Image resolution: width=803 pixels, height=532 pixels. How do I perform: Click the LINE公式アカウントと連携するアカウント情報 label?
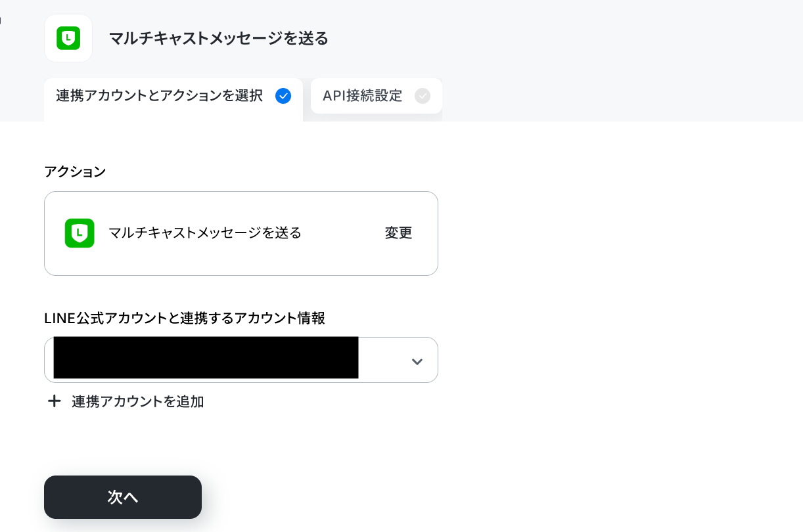[185, 319]
